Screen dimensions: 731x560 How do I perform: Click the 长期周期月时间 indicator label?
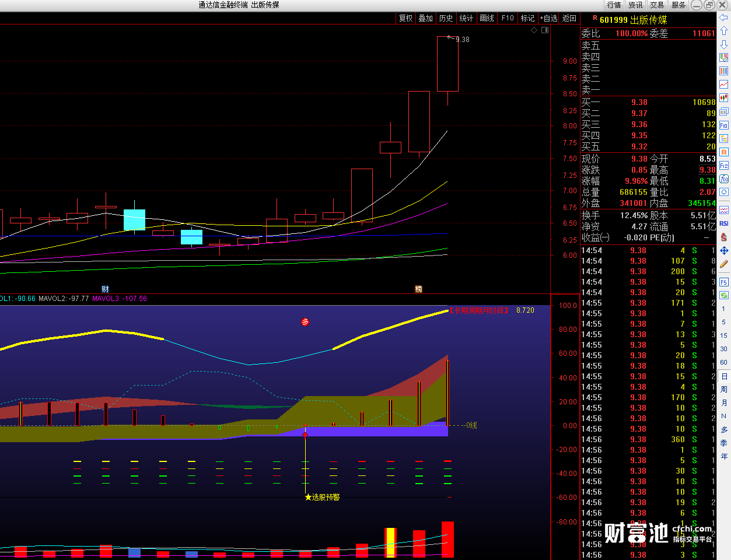[479, 310]
